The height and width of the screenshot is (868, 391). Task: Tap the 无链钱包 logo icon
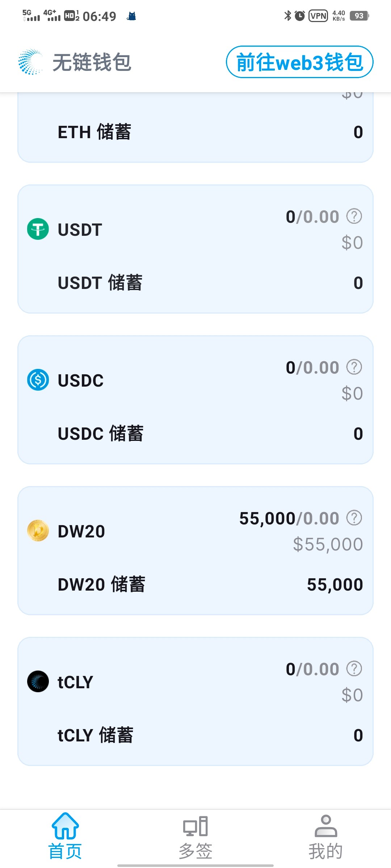[30, 62]
